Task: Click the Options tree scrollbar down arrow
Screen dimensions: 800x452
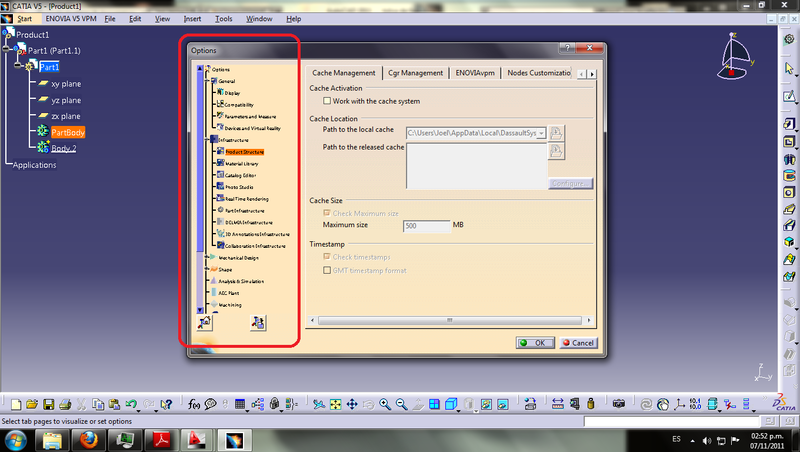Action: [x=200, y=310]
